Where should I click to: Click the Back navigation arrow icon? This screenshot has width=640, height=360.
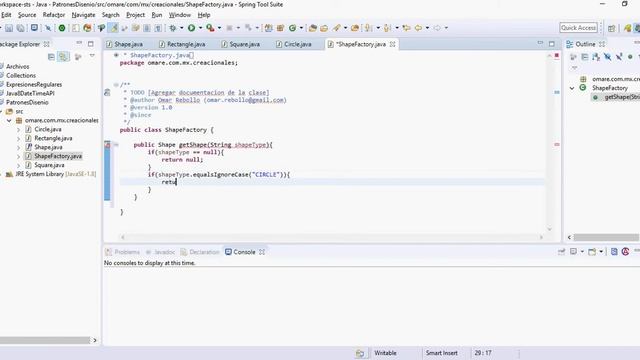click(x=418, y=28)
